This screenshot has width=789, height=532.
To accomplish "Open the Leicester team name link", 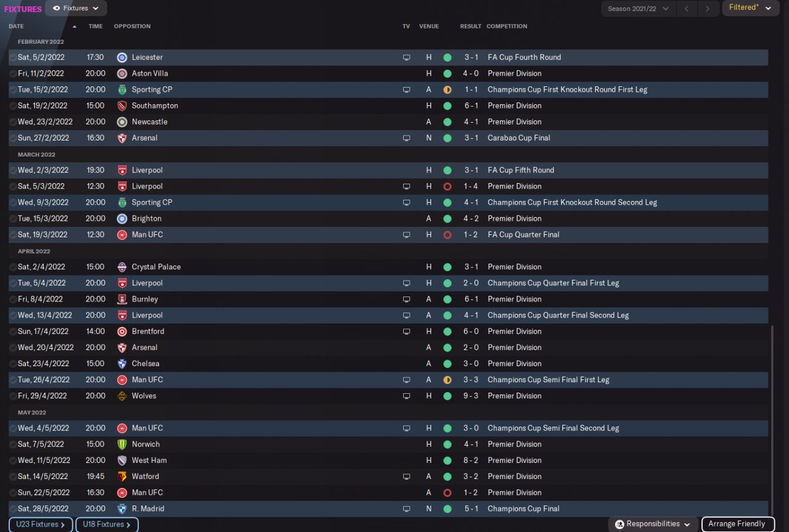I will click(147, 57).
